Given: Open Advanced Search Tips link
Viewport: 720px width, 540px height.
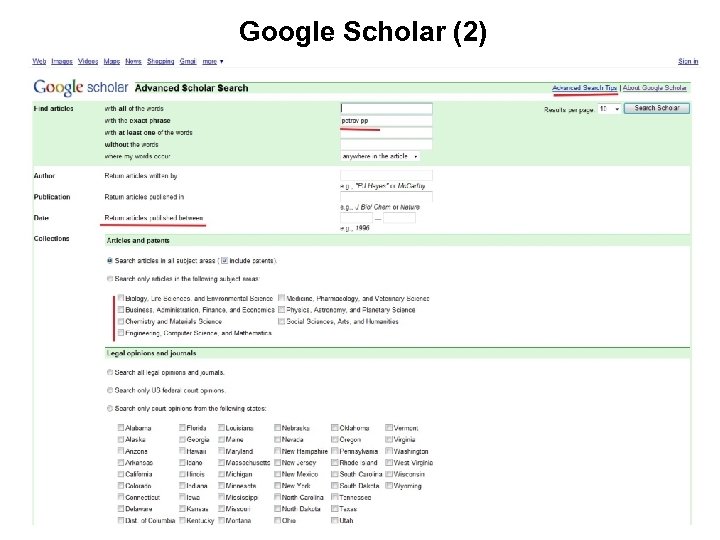Looking at the screenshot, I should (x=584, y=88).
